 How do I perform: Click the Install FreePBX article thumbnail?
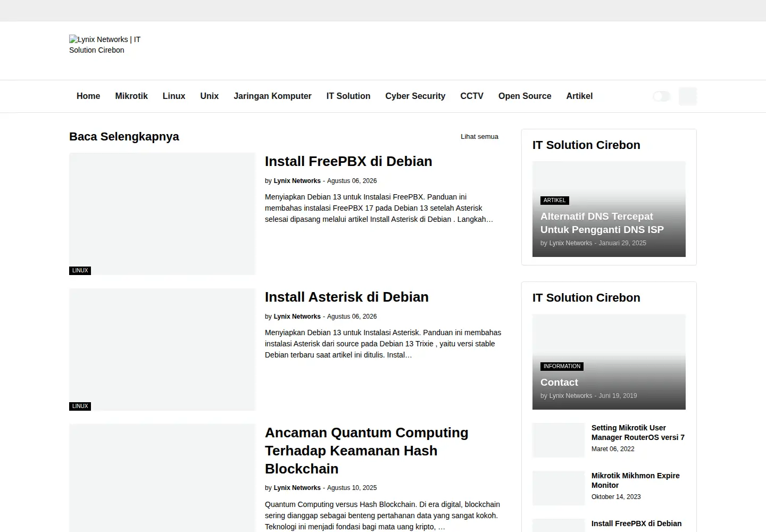[x=162, y=214]
